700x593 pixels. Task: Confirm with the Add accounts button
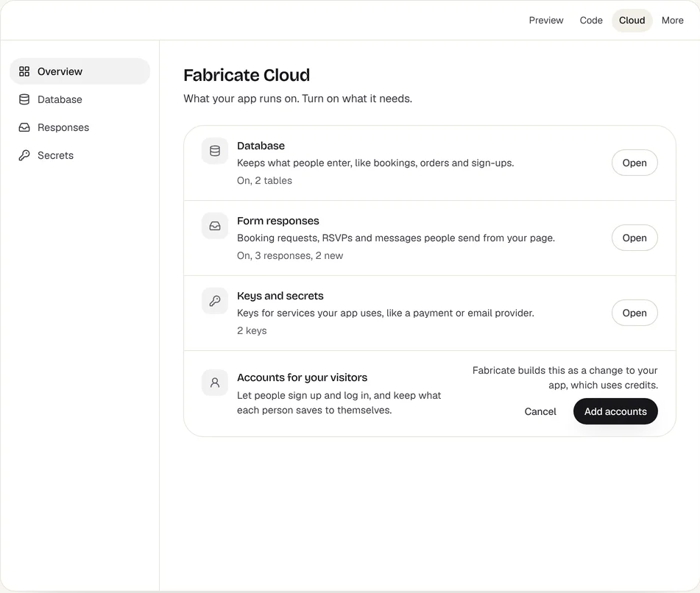coord(615,411)
